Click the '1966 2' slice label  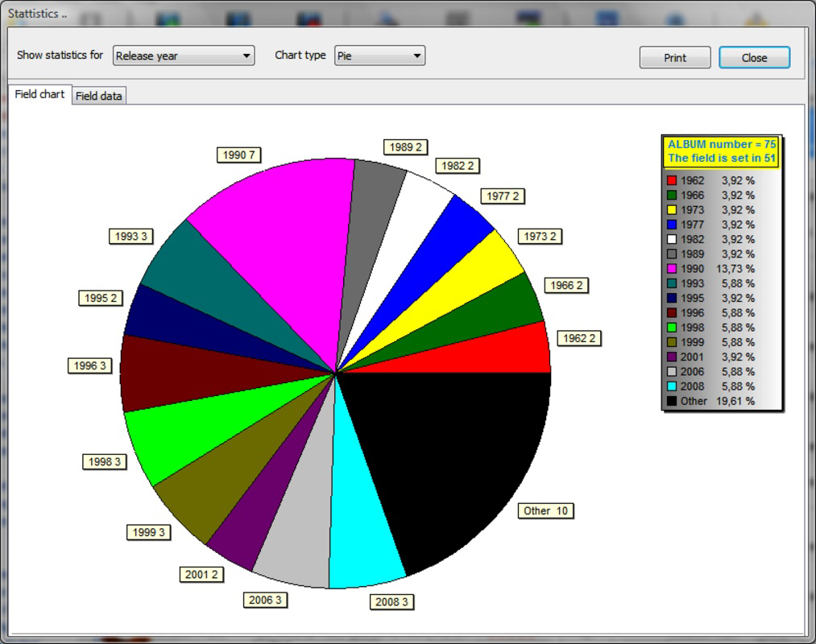[x=566, y=285]
